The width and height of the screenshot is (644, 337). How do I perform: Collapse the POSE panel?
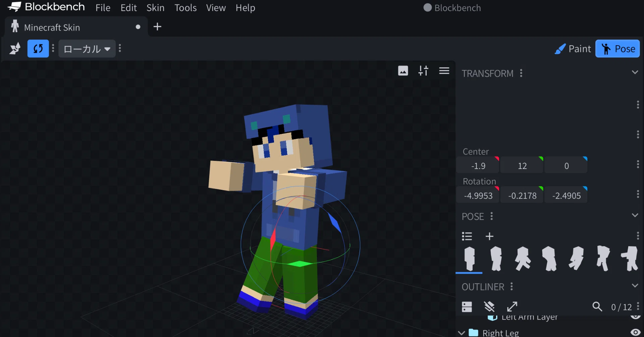pyautogui.click(x=635, y=215)
